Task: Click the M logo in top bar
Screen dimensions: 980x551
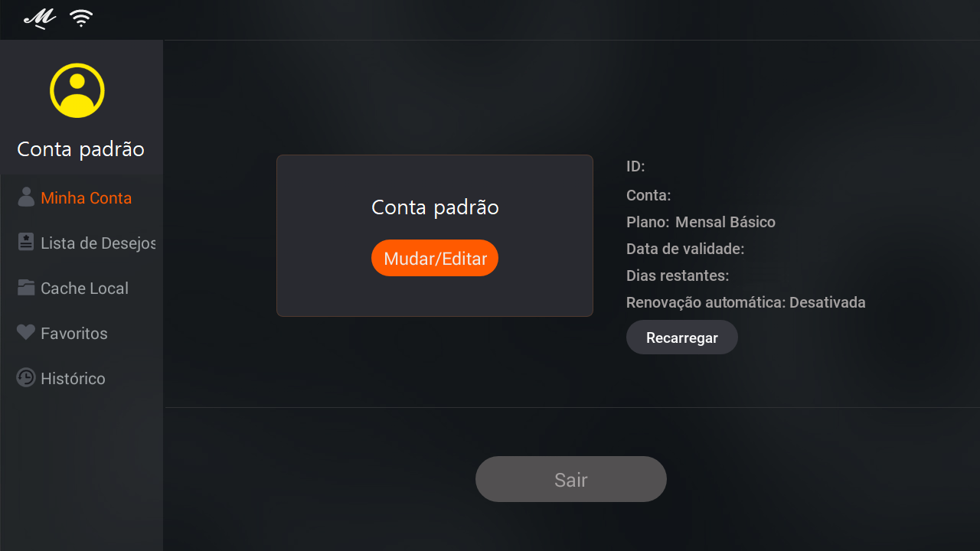Action: pyautogui.click(x=40, y=18)
